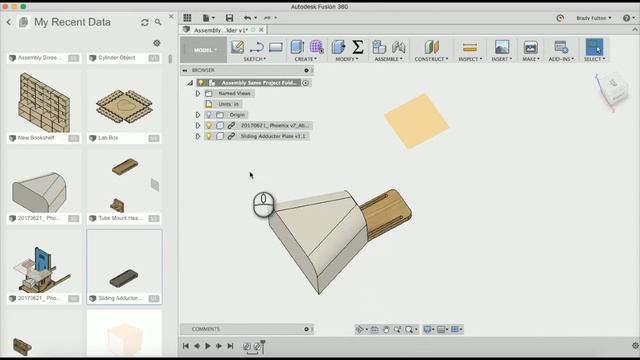Screen dimensions: 640x360
Task: Open the MODIFY menu
Action: pyautogui.click(x=347, y=59)
